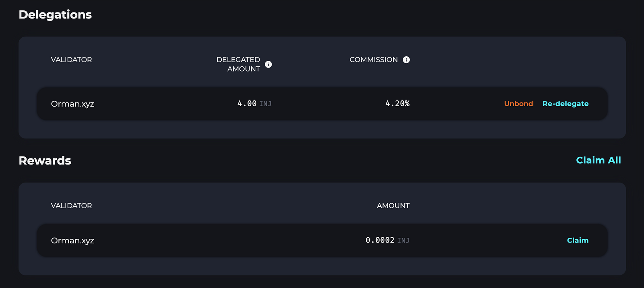Select Orman.xyz in the Delegations table

point(72,104)
